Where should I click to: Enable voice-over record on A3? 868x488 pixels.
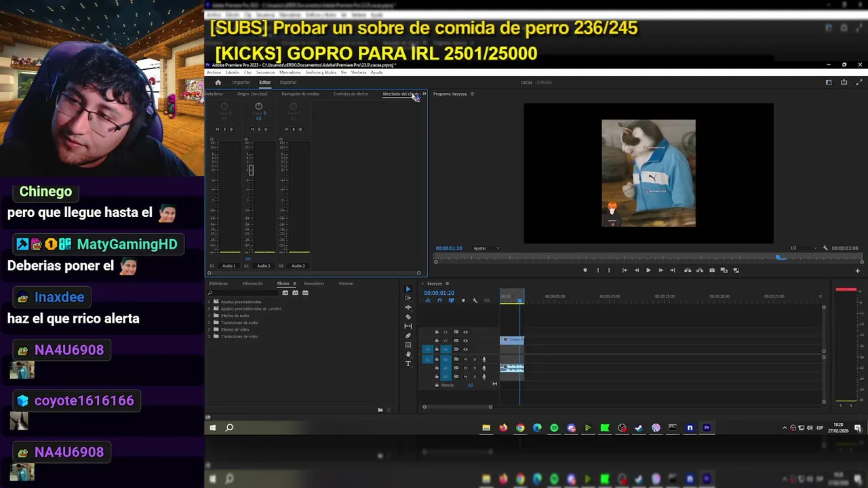tap(484, 377)
